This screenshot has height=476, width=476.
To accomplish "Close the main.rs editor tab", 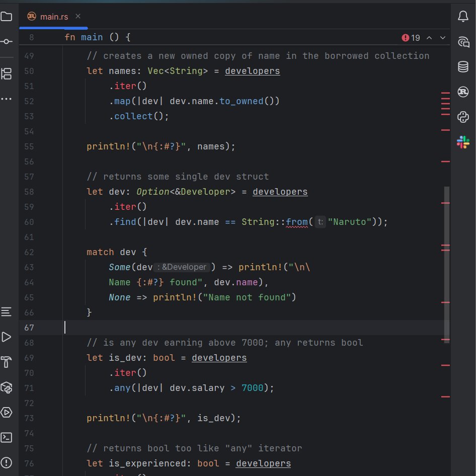I will coord(78,16).
